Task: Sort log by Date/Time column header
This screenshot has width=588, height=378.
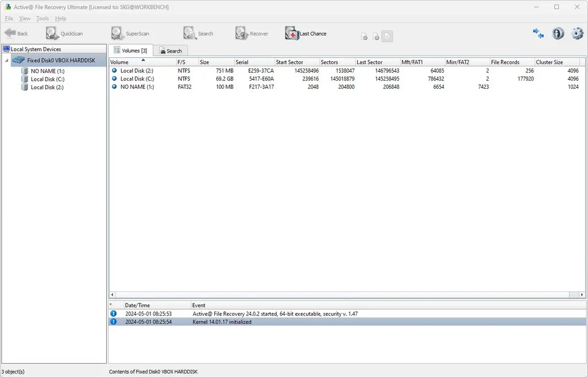Action: (157, 305)
